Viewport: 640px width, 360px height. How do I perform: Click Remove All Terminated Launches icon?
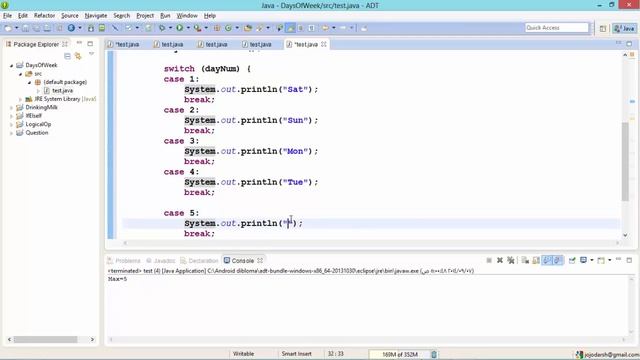(510, 260)
